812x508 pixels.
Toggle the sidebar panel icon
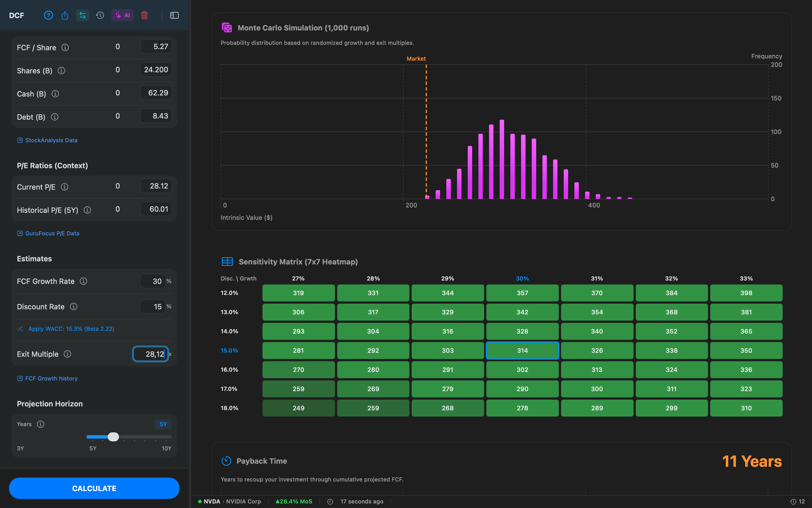(x=174, y=15)
